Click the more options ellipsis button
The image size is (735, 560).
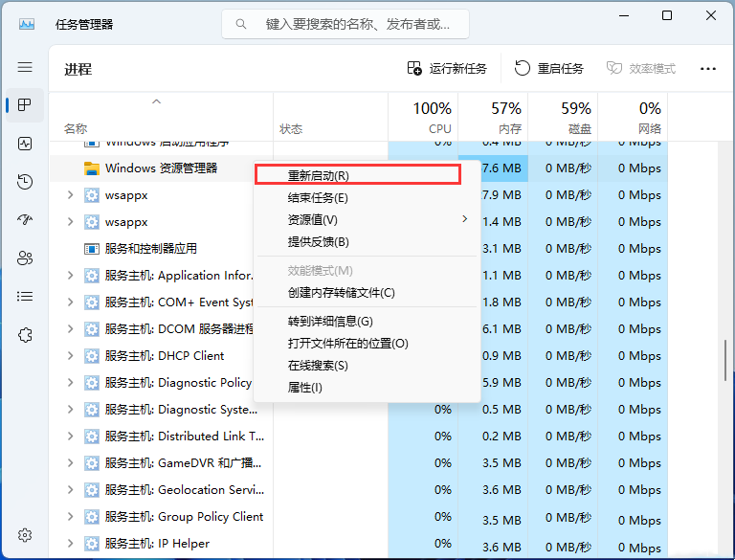coord(708,69)
